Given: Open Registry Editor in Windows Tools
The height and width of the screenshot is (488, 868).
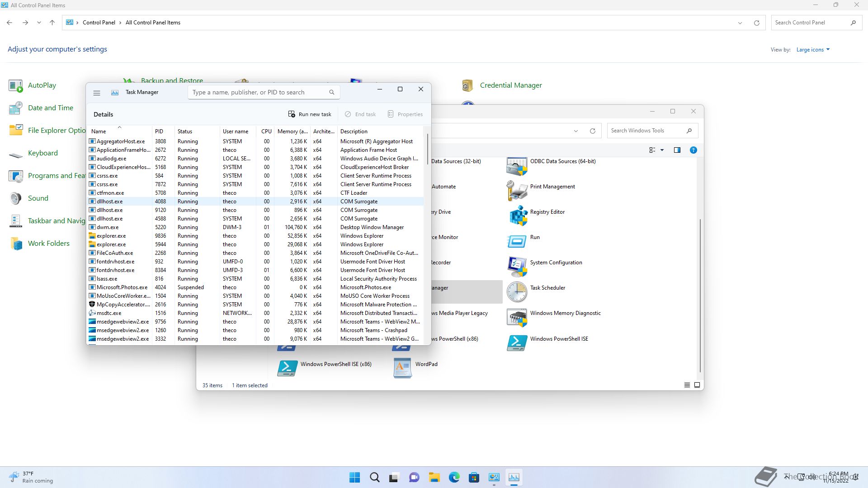Looking at the screenshot, I should pyautogui.click(x=536, y=215).
